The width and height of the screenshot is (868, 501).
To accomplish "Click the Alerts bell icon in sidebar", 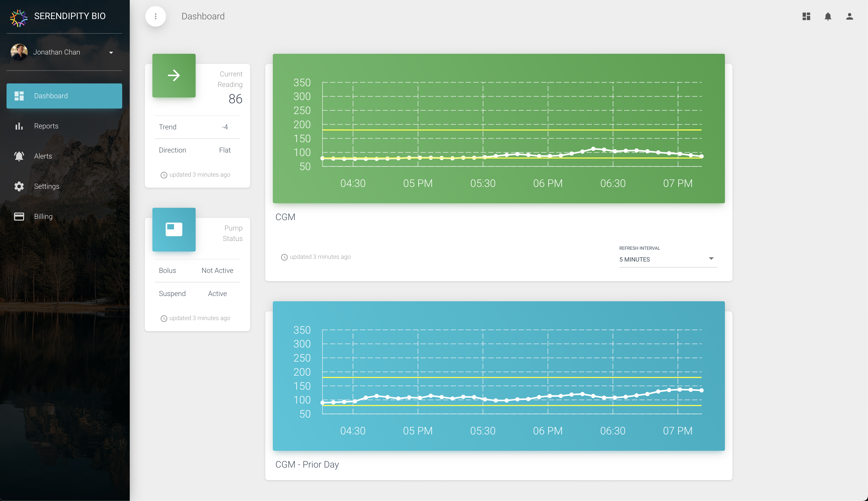I will (19, 156).
